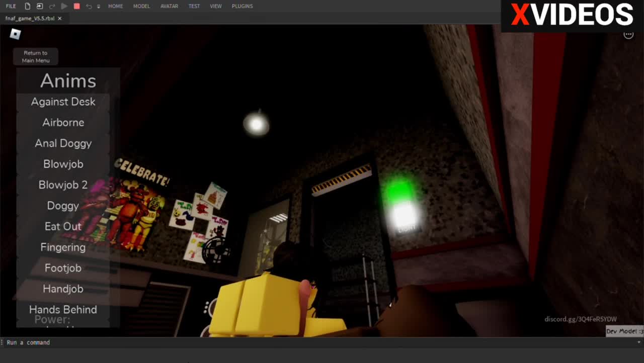Click the open file icon in toolbar

point(40,6)
